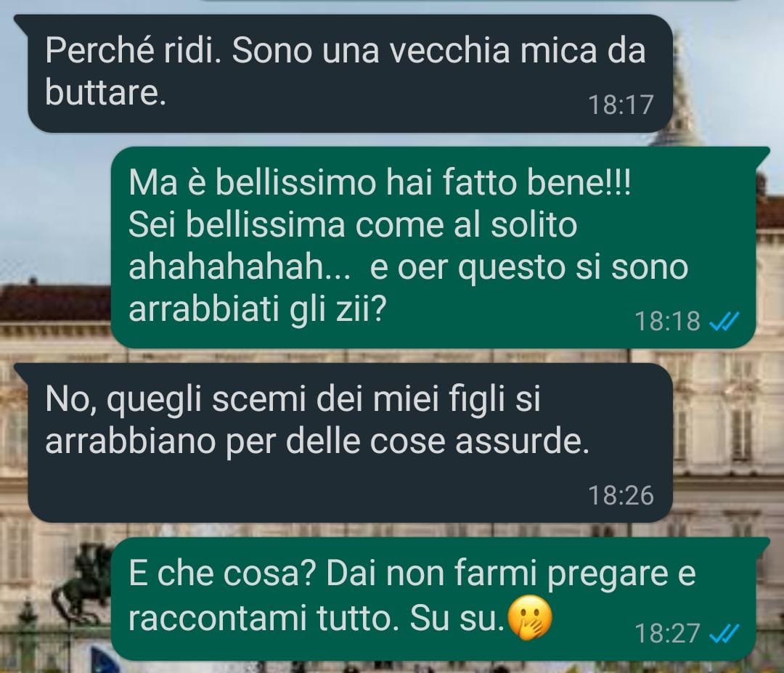Click the text "raccontami tutto. Su su."
This screenshot has height=673, width=784.
point(317,618)
